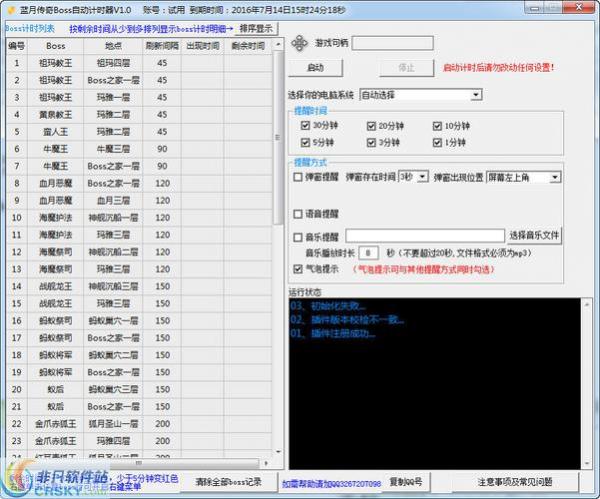600x499 pixels.
Task: Click 清除全部boss记录 button
Action: (228, 482)
